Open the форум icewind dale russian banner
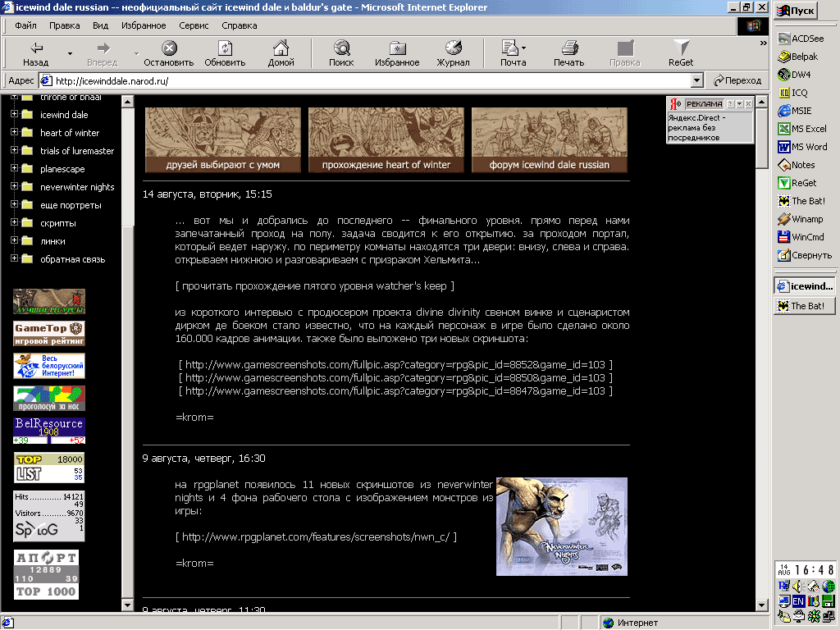840x630 pixels. pyautogui.click(x=549, y=139)
